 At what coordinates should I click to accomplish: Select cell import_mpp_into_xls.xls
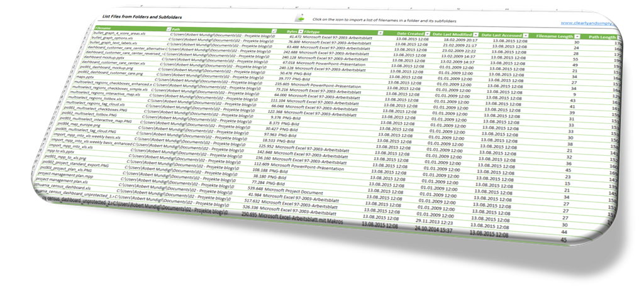pyautogui.click(x=72, y=147)
